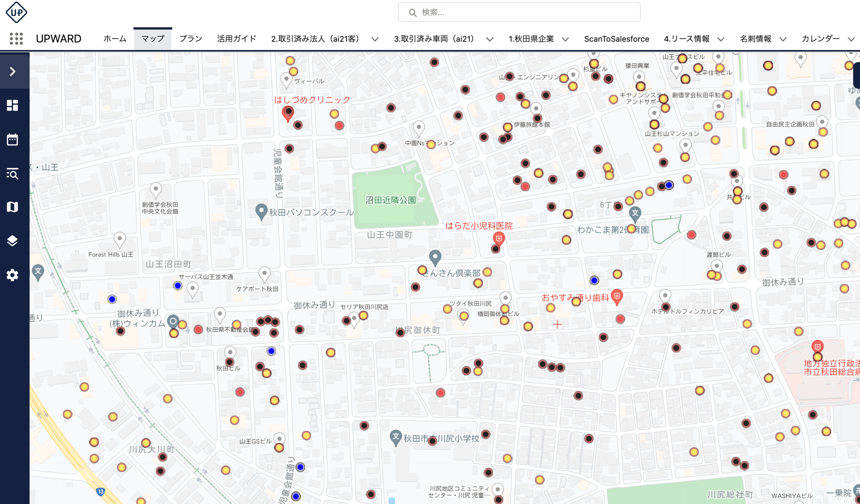Expand the 3.取引済み車両 dropdown arrow
Image resolution: width=860 pixels, height=504 pixels.
[490, 39]
